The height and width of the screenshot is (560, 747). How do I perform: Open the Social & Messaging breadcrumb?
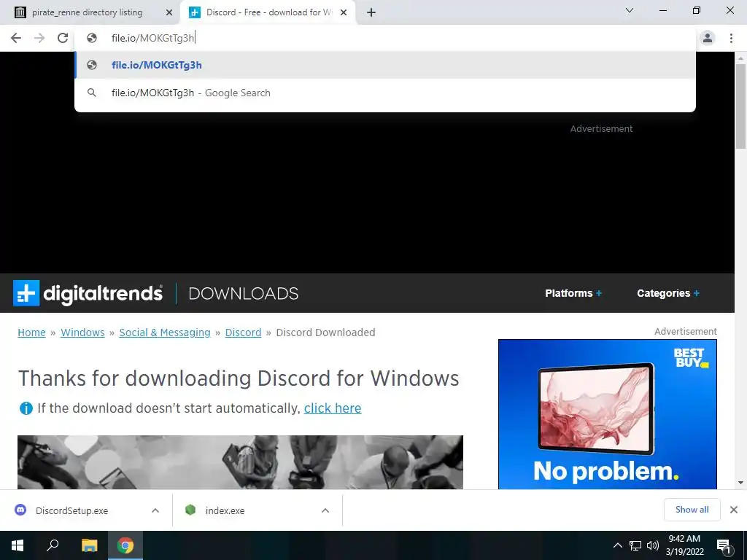coord(165,332)
